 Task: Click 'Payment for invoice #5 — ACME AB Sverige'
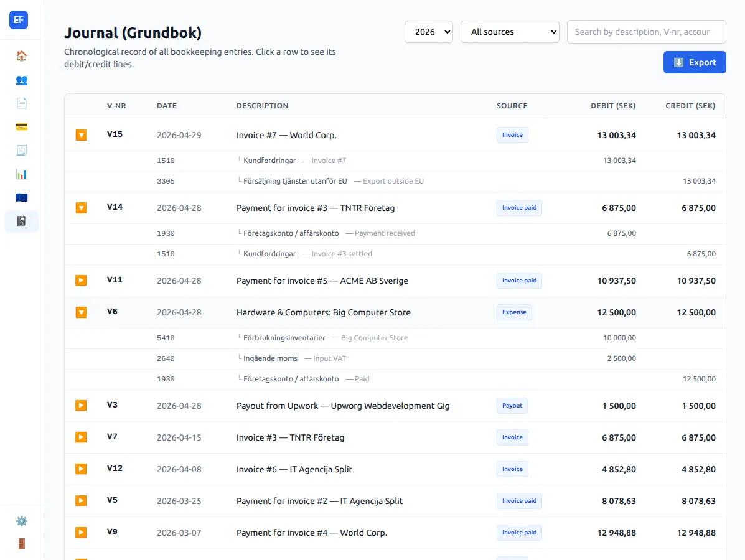click(322, 281)
